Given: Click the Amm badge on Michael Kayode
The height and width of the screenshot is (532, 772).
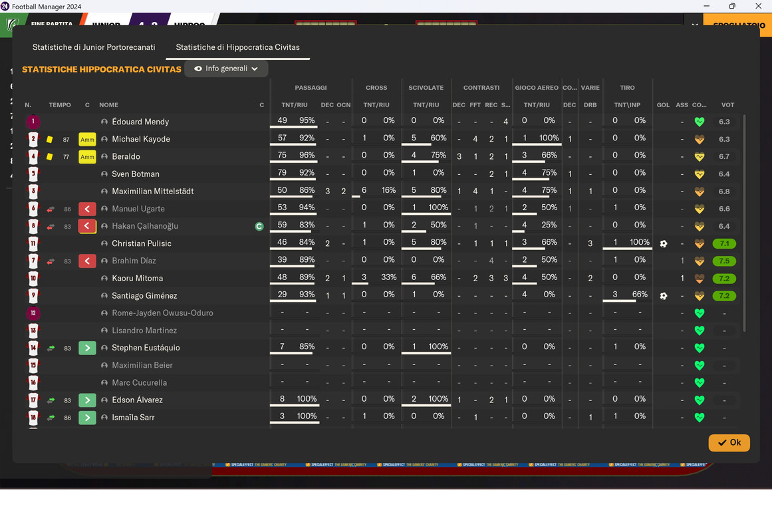Looking at the screenshot, I should coord(87,140).
